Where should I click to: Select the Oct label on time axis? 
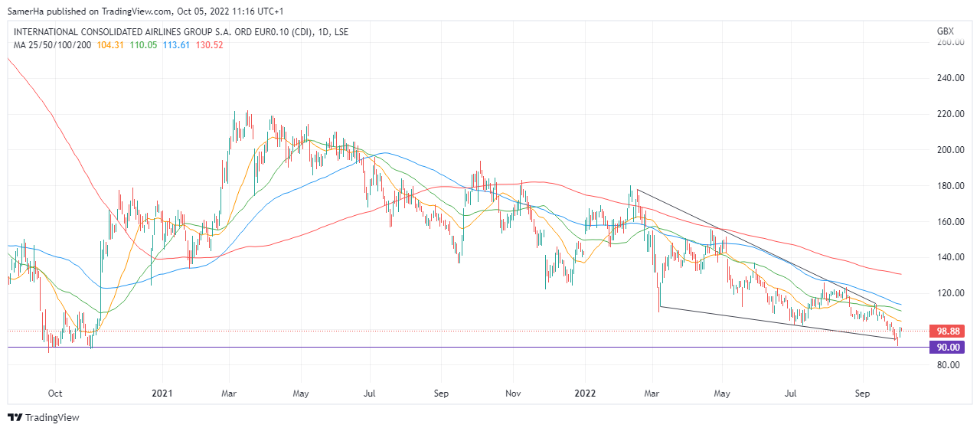point(55,393)
